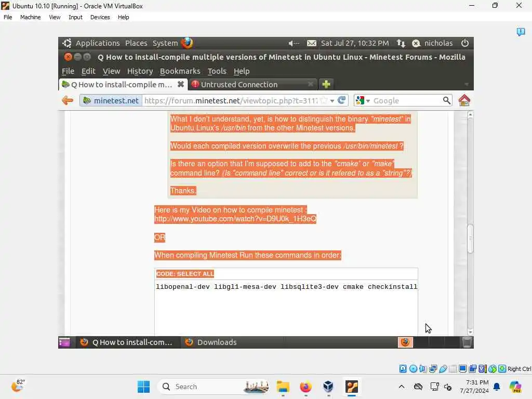Screen dimensions: 532x399
Task: Click the Firefox back arrow button
Action: (x=68, y=100)
